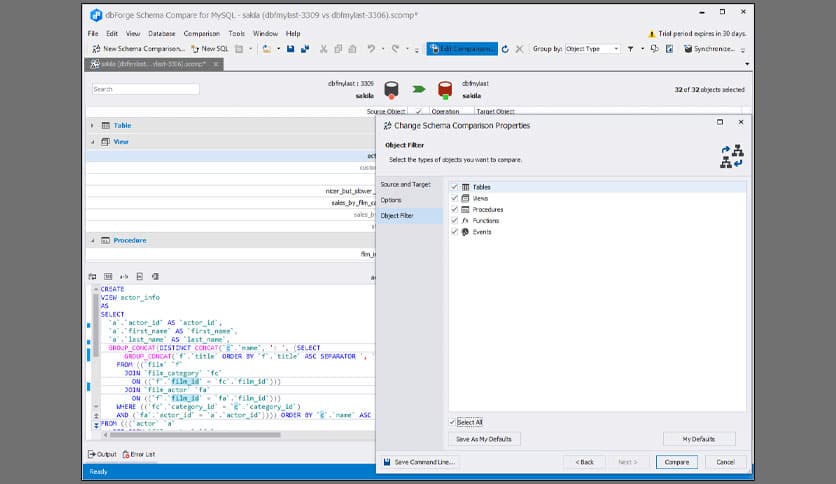Click the Stop X icon beside Refresh
836x484 pixels.
point(519,49)
